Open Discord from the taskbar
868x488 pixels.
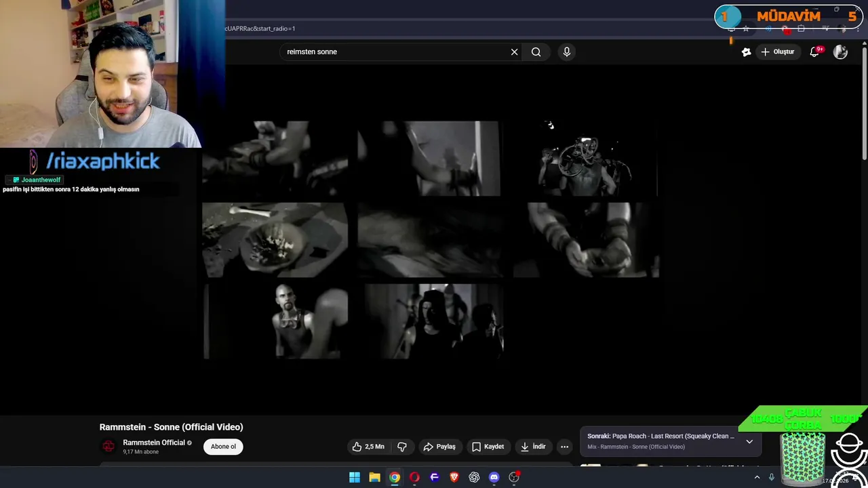[494, 477]
